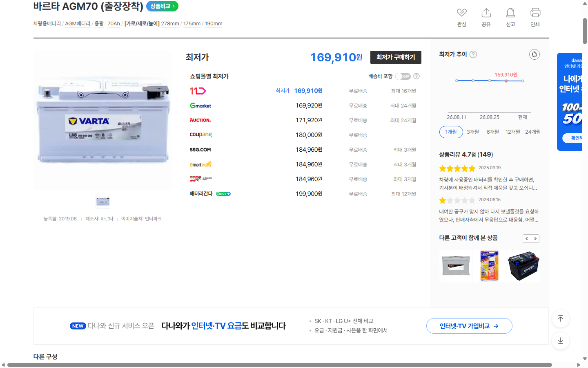Open the 공유 share icon
This screenshot has width=588, height=368.
[486, 13]
